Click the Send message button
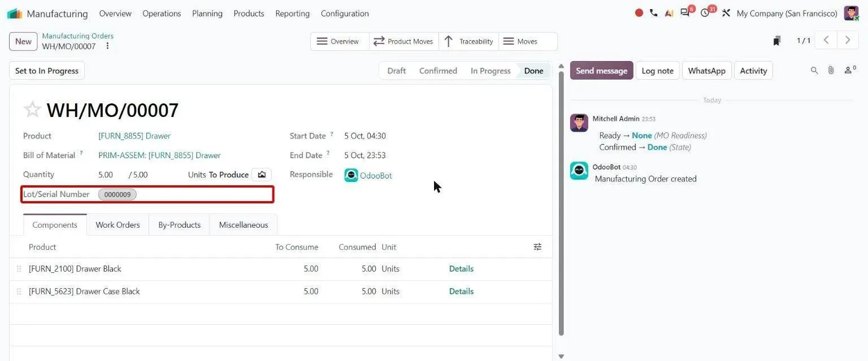Screen dimensions: 868x361 601,71
